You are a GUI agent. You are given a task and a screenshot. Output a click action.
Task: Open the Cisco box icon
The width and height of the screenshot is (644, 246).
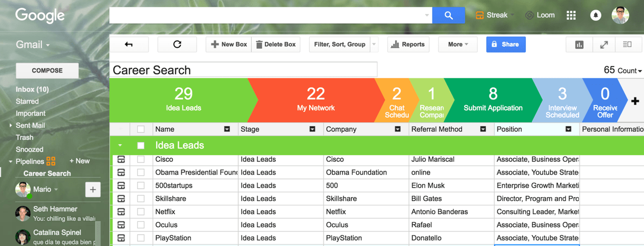coord(121,159)
